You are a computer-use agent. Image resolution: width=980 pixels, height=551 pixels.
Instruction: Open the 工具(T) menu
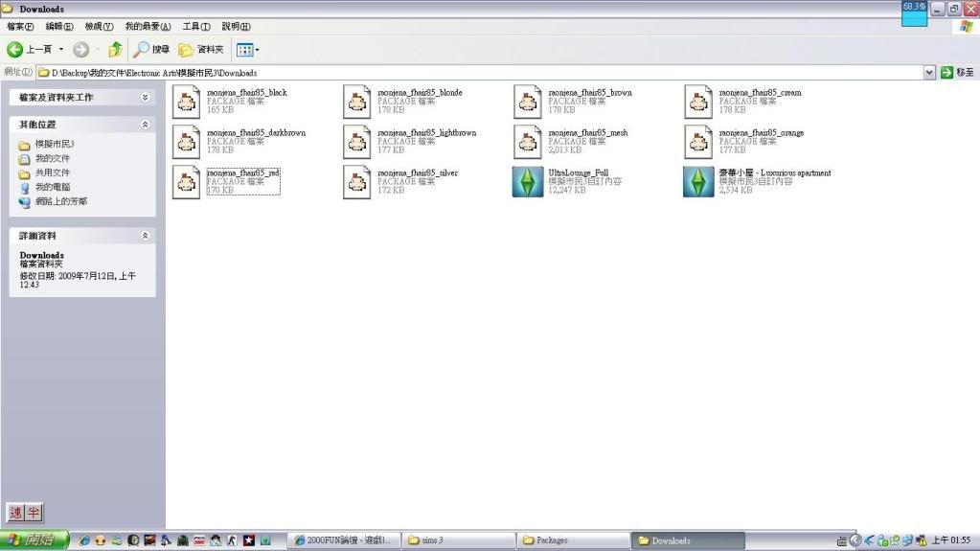pos(196,27)
